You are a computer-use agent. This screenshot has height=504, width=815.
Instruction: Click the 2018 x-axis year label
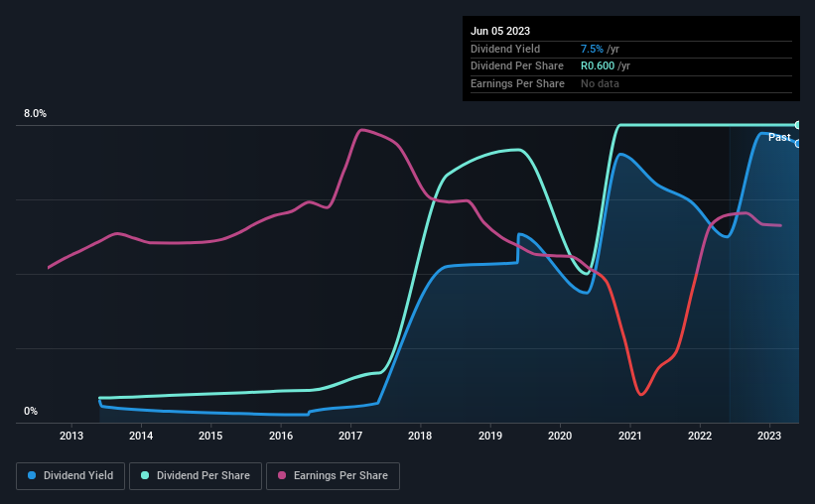tap(420, 436)
